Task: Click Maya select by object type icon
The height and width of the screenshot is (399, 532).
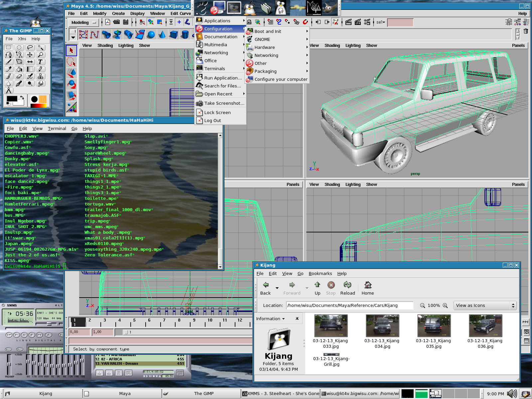Action: pos(151,22)
